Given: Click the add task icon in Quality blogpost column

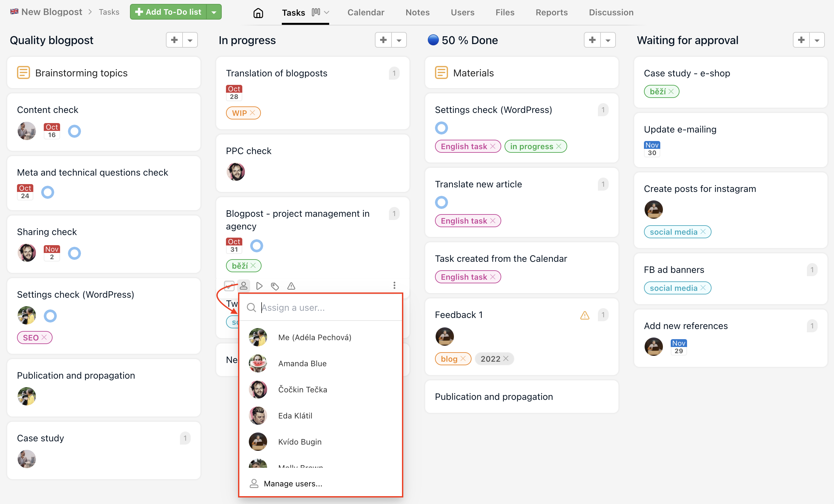Looking at the screenshot, I should pos(175,39).
